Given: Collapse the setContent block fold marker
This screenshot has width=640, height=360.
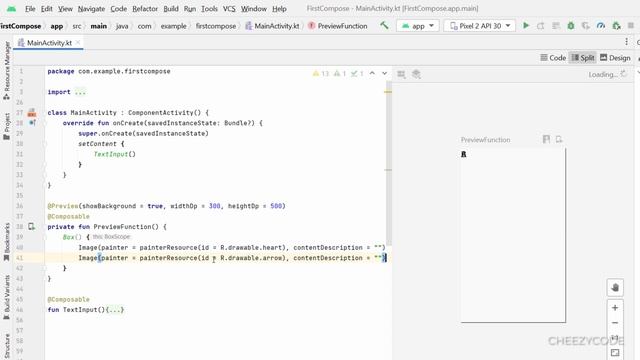Looking at the screenshot, I should 44,144.
